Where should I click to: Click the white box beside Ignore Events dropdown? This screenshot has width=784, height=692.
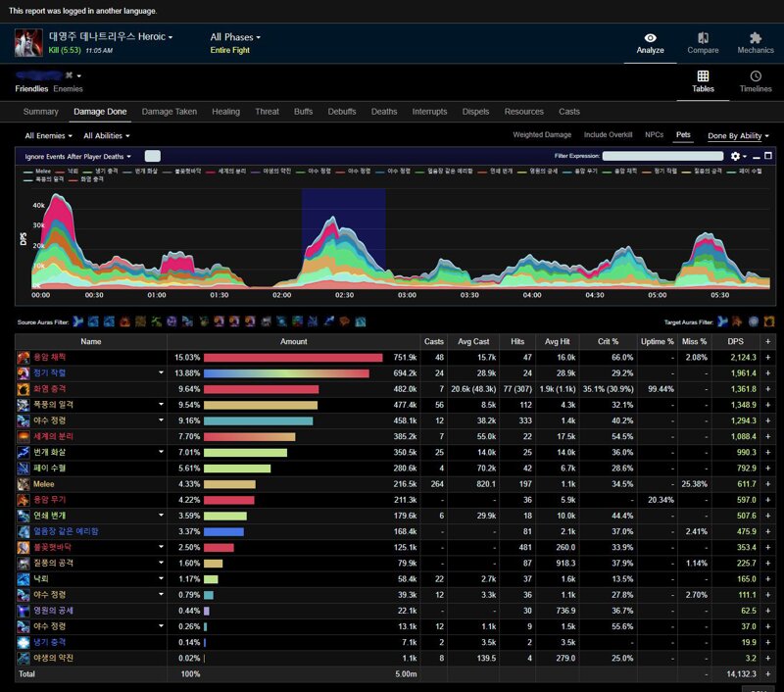tap(153, 156)
